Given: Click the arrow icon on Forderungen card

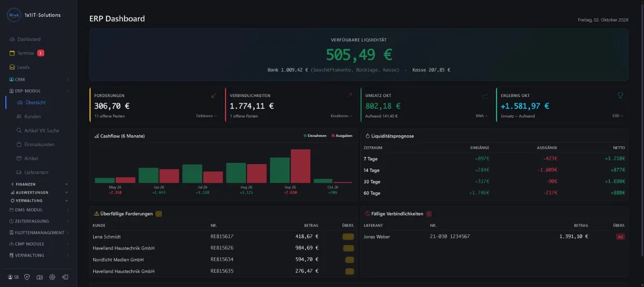Looking at the screenshot, I should 214,96.
